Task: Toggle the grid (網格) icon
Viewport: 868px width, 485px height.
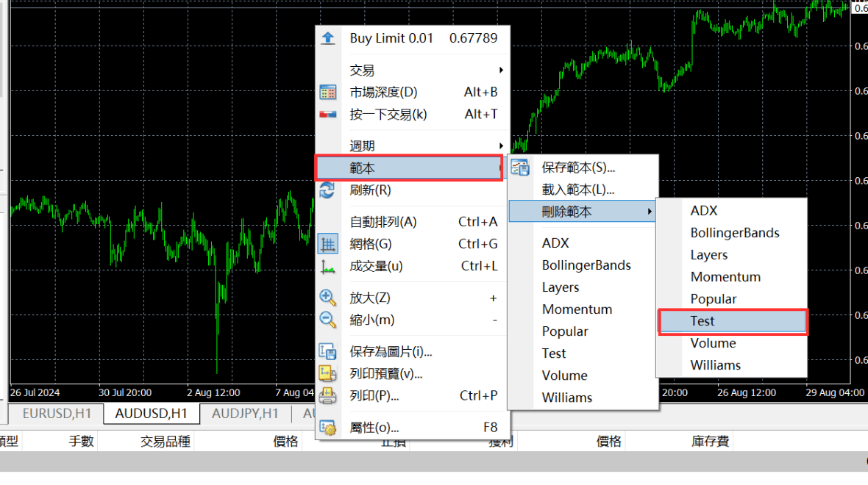Action: 328,244
